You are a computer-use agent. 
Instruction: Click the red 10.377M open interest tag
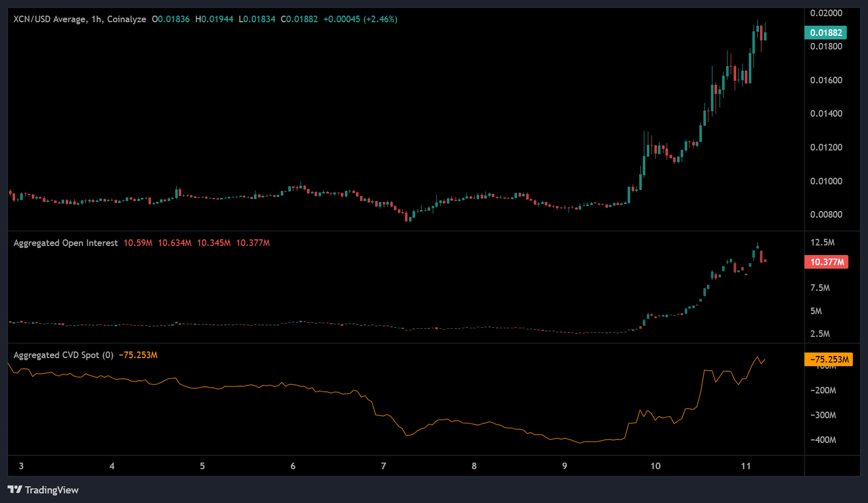[826, 262]
